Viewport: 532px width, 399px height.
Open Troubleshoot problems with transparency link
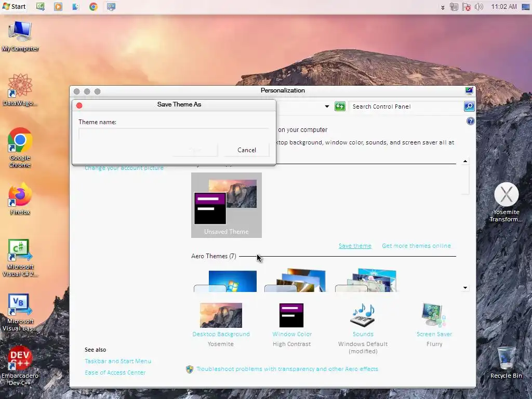287,369
